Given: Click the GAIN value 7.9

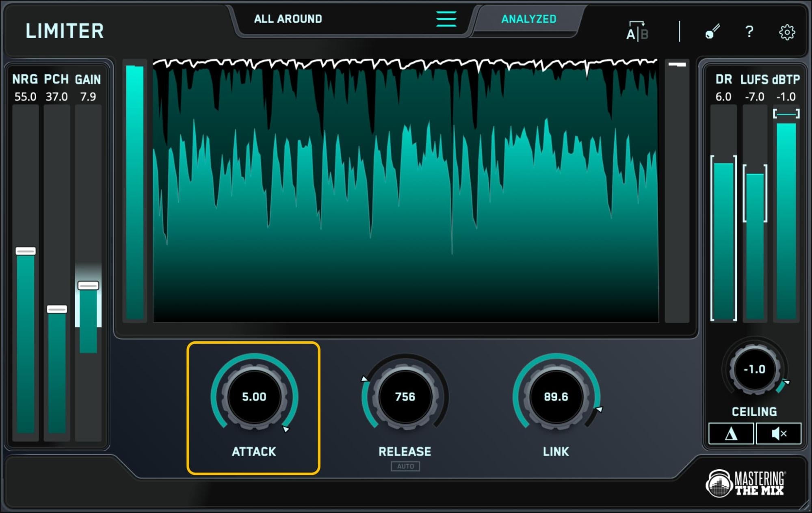Looking at the screenshot, I should (x=88, y=97).
